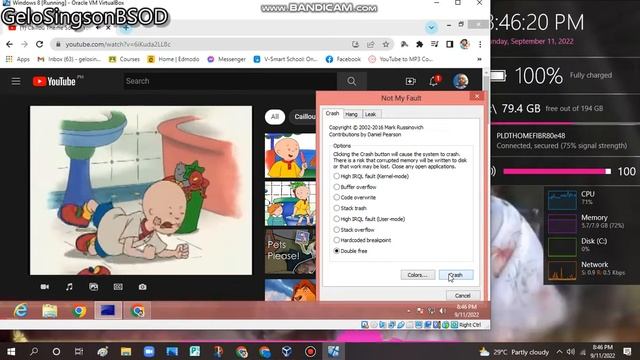Select the Buffer overflow crash option
This screenshot has height=360, width=640.
click(x=355, y=187)
